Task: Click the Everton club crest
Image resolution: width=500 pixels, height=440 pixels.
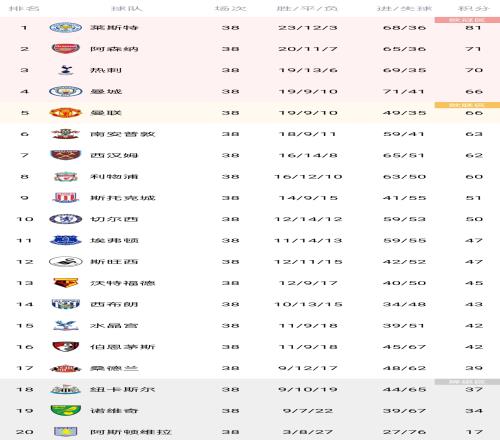Action: click(x=66, y=240)
